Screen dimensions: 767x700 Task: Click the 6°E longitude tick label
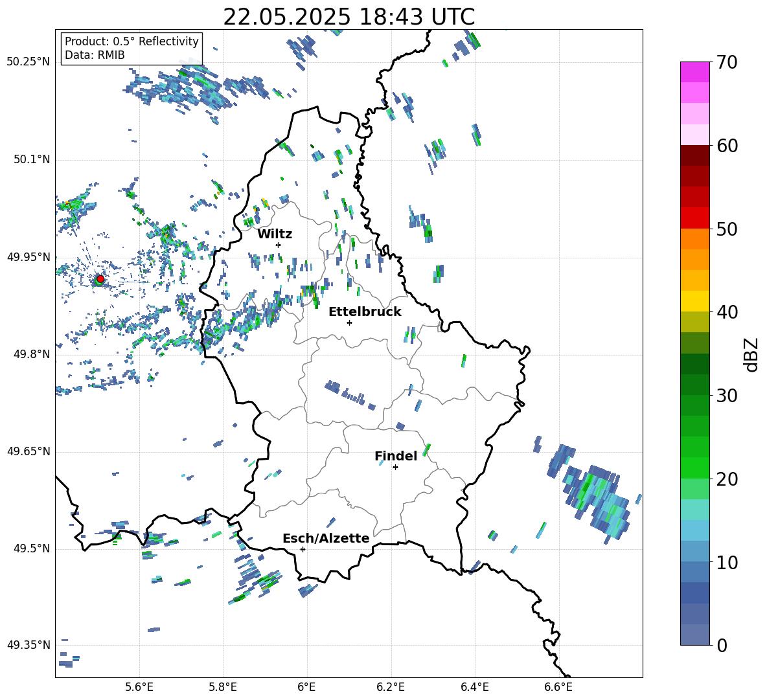(306, 687)
